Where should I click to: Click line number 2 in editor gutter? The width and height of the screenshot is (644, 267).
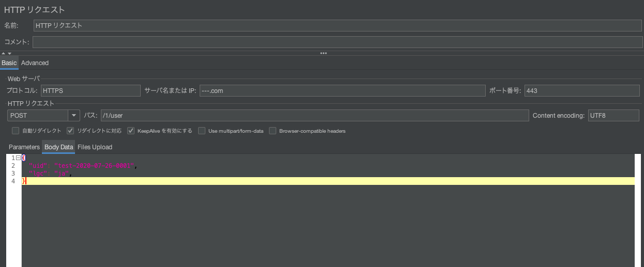[x=13, y=165]
